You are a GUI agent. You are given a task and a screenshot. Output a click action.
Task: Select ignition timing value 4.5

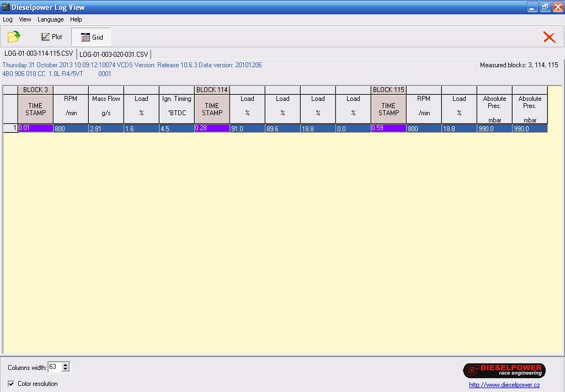[x=177, y=128]
